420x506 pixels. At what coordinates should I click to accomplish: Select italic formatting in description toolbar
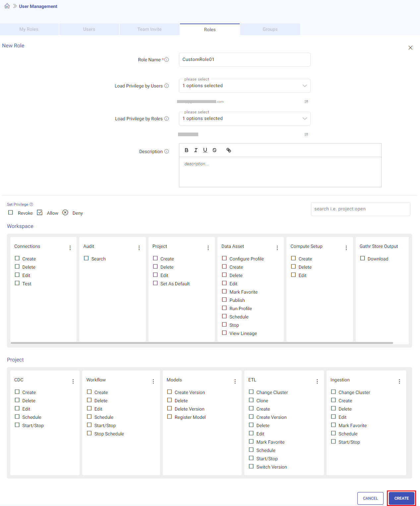coord(196,150)
